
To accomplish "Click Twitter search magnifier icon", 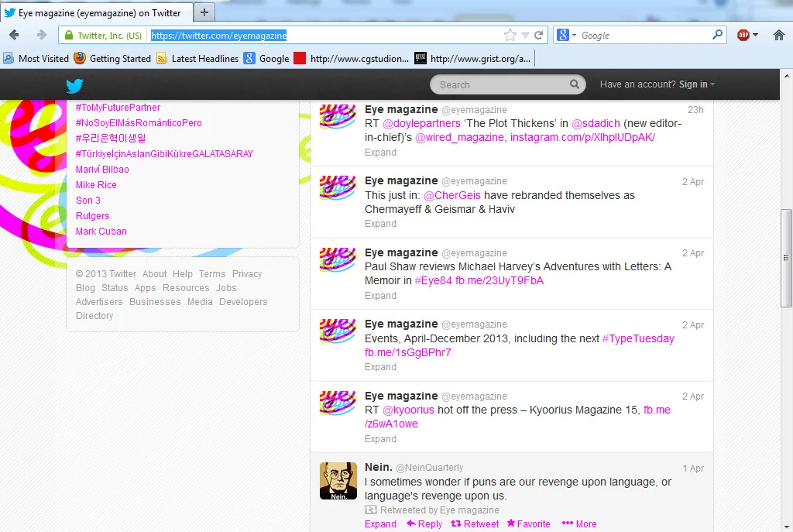I will click(x=575, y=84).
